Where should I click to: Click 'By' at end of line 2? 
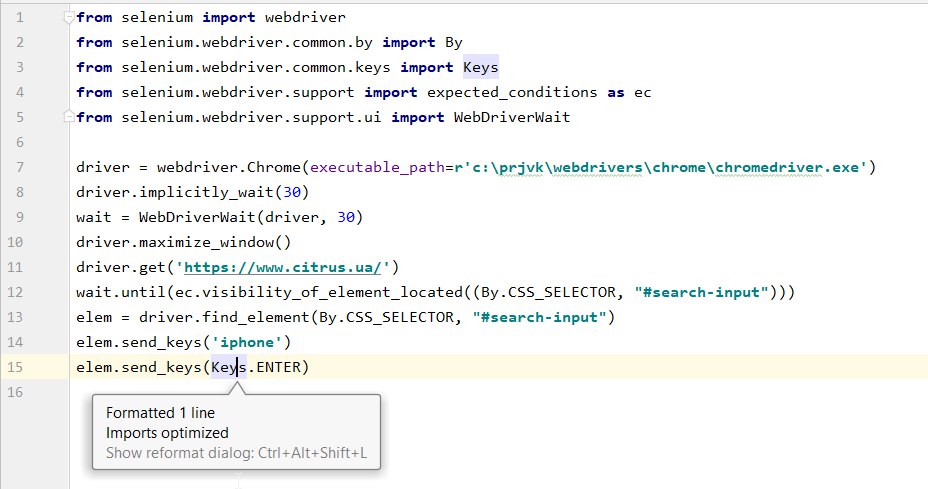(453, 43)
